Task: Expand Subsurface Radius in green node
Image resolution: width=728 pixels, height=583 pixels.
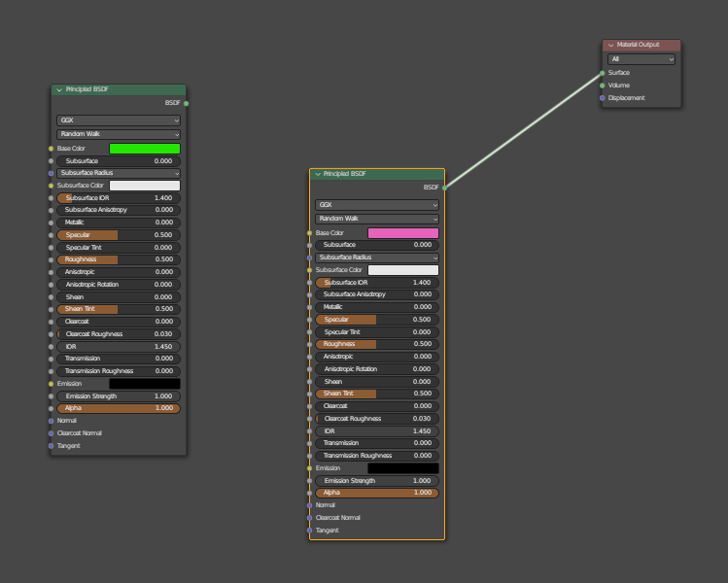Action: click(119, 173)
